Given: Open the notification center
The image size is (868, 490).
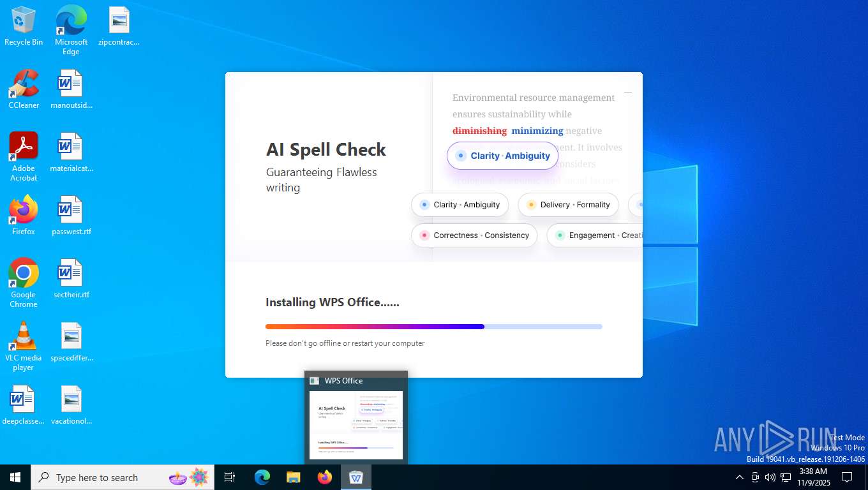Looking at the screenshot, I should tap(847, 477).
